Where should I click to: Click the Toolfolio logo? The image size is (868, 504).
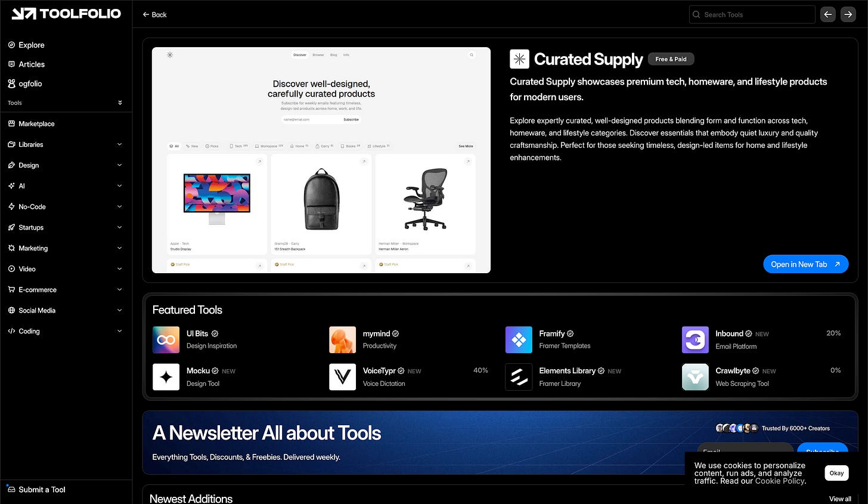pos(66,14)
